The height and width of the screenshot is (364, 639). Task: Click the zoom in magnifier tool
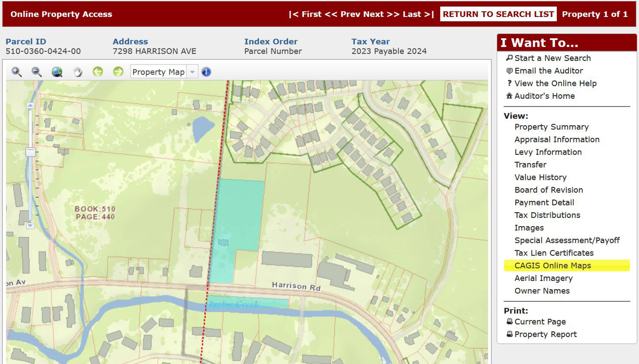[x=16, y=72]
